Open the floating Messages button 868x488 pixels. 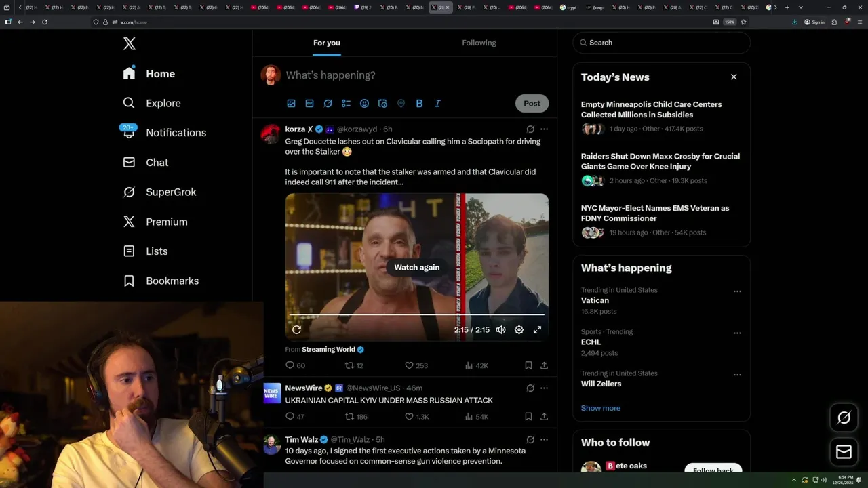coord(844,451)
